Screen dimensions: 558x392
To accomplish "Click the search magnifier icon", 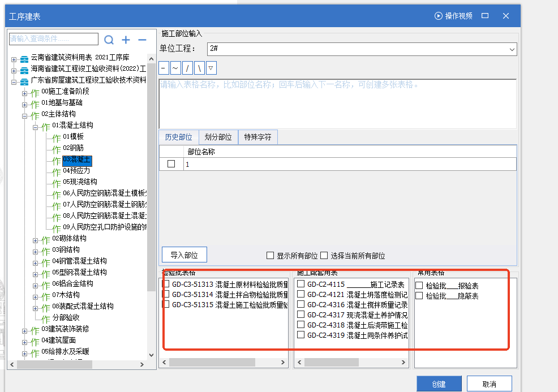I will click(x=109, y=40).
